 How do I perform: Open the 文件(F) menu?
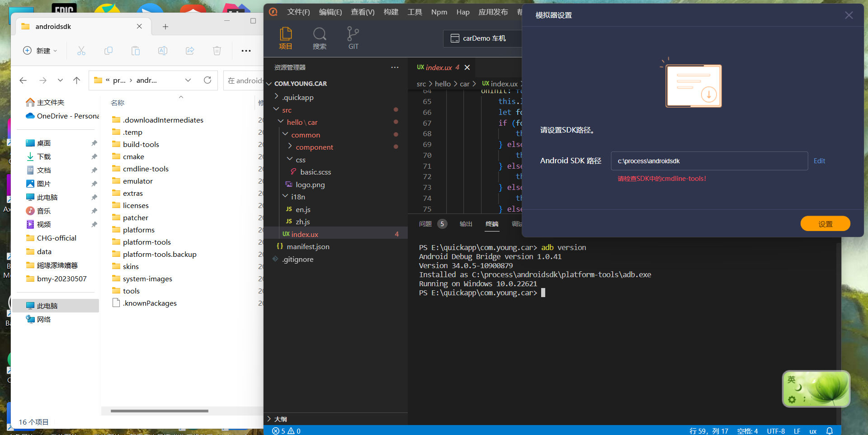tap(298, 12)
